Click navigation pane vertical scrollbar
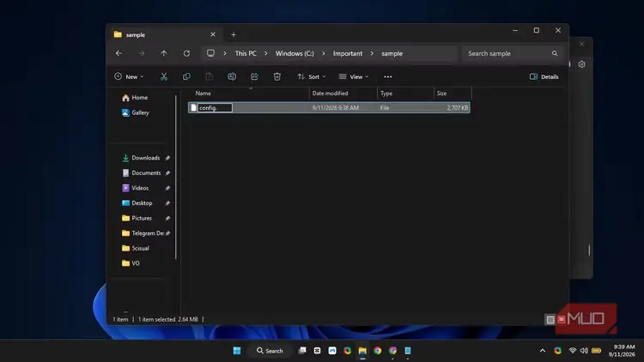This screenshot has height=362, width=644. click(176, 178)
